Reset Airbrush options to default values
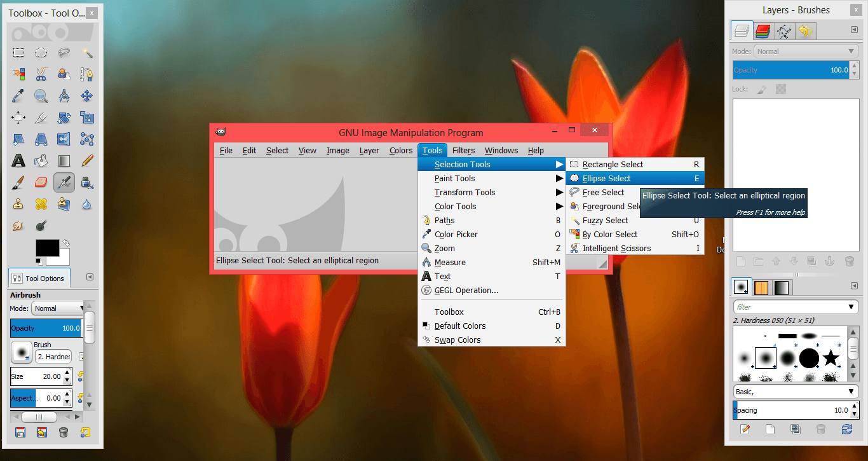This screenshot has height=461, width=868. (x=85, y=433)
